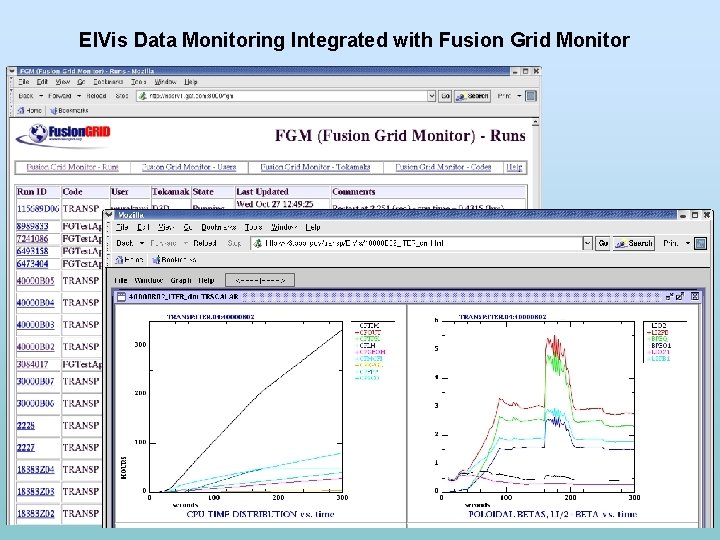The width and height of the screenshot is (720, 540).
Task: Open Print options dropdown in front Mozilla window
Action: [688, 243]
